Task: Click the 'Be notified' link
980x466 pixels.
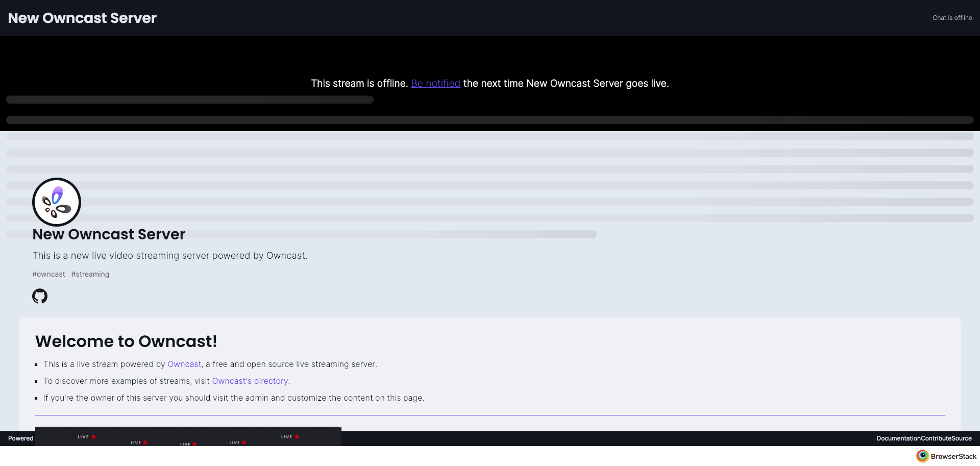Action: (x=435, y=83)
